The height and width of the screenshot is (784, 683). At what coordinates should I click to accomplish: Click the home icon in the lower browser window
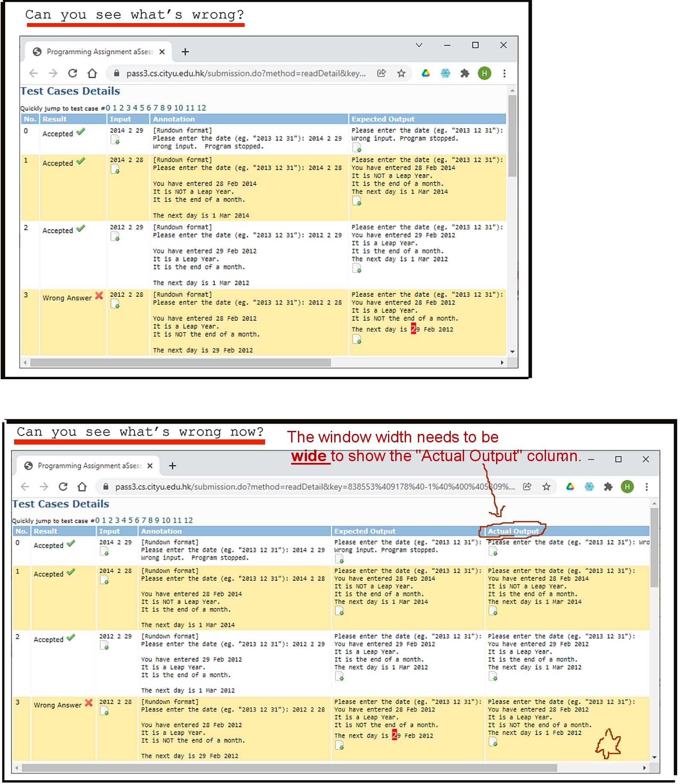pyautogui.click(x=82, y=487)
